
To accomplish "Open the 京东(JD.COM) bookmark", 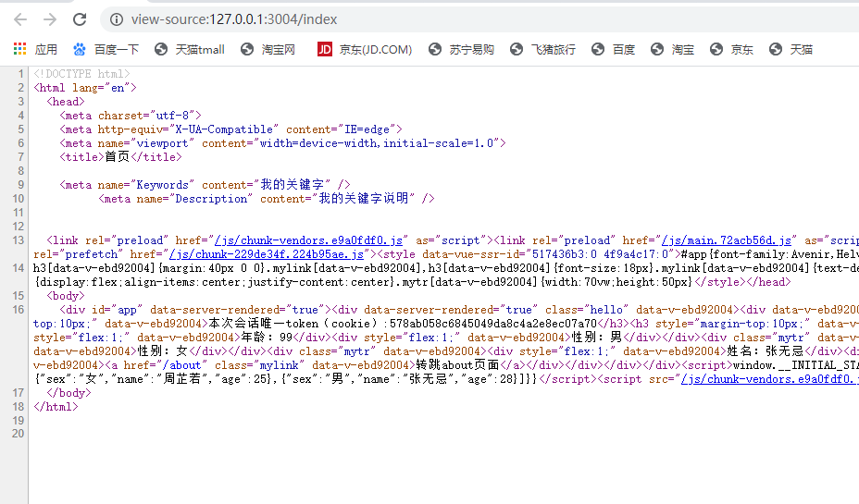I will (x=365, y=49).
